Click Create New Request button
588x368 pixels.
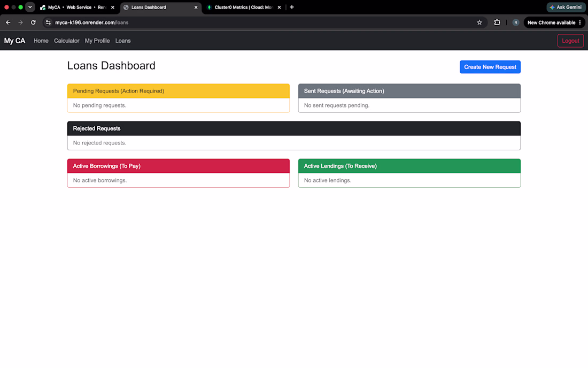490,67
